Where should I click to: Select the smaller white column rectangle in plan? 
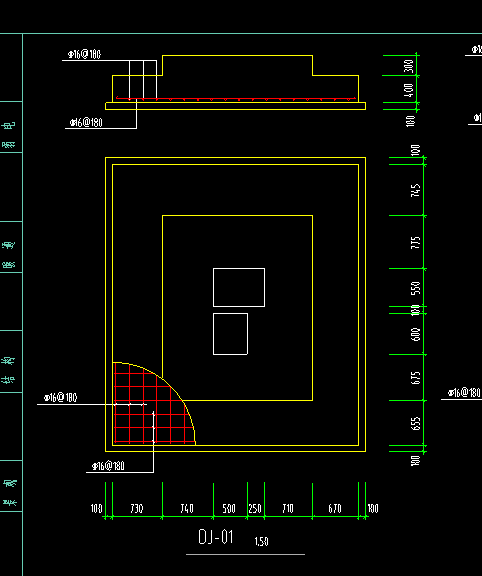tap(230, 334)
